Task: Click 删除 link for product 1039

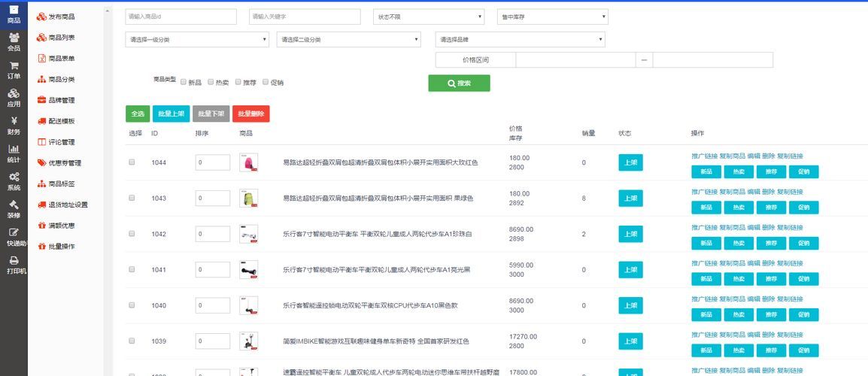Action: click(x=769, y=335)
